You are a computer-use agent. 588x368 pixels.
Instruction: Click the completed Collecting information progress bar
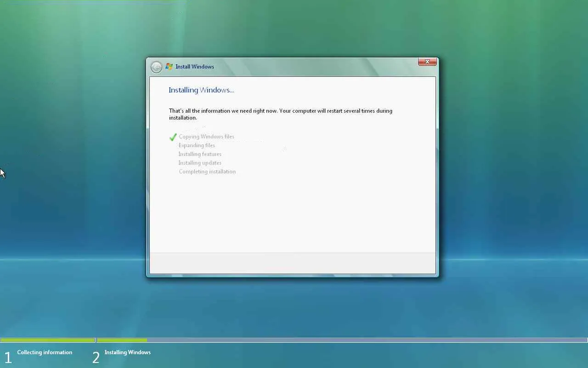tap(48, 340)
